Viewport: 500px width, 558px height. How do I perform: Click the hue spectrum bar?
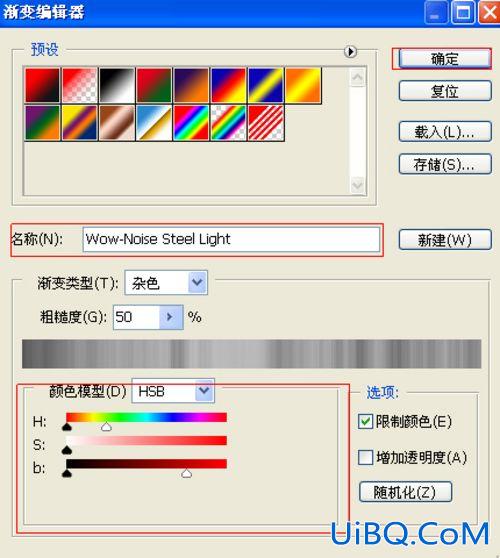[x=146, y=417]
